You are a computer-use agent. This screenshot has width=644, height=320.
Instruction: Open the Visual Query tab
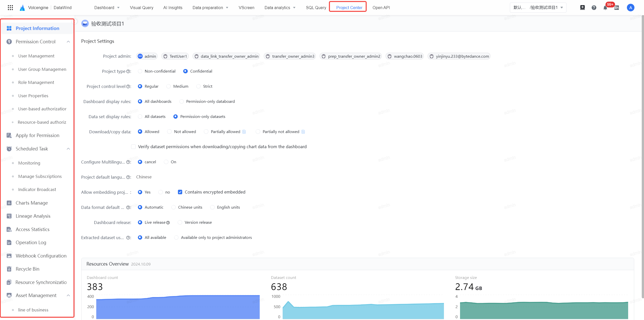[141, 8]
